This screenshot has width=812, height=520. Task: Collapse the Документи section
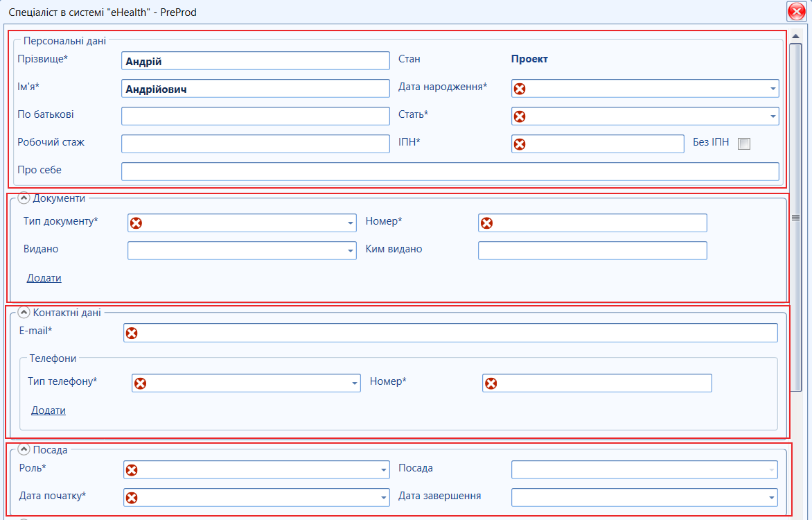click(x=24, y=198)
